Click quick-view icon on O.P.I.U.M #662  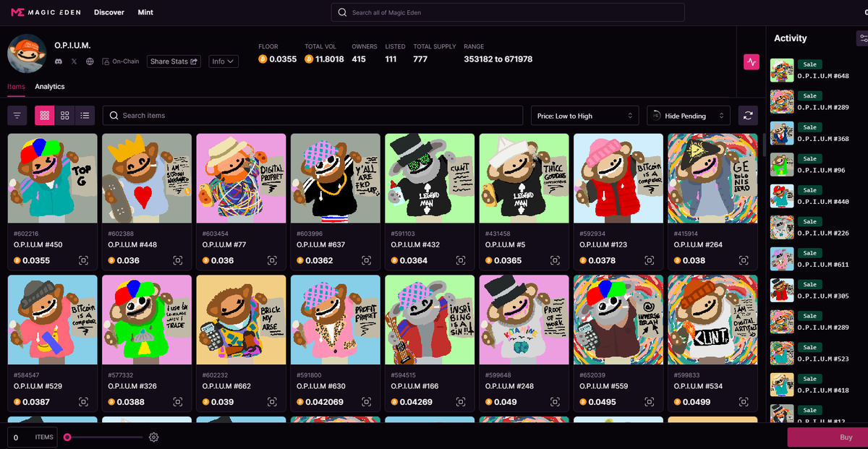(273, 402)
